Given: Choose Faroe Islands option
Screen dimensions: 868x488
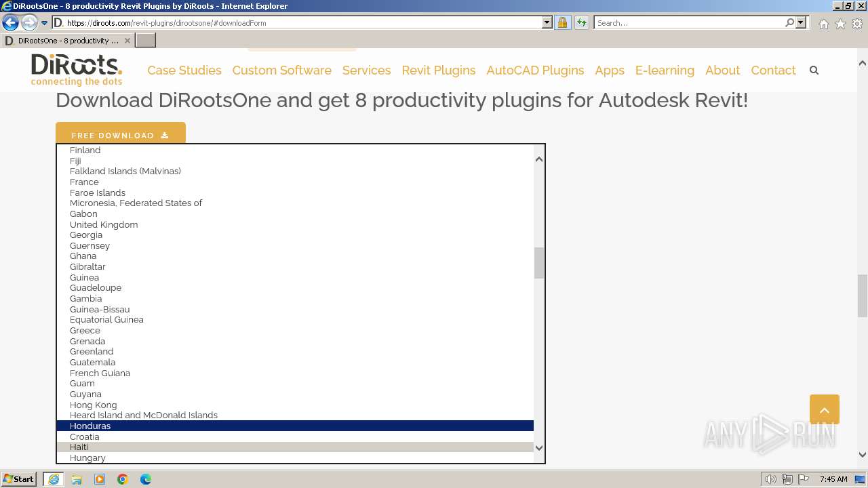Looking at the screenshot, I should coord(295,192).
